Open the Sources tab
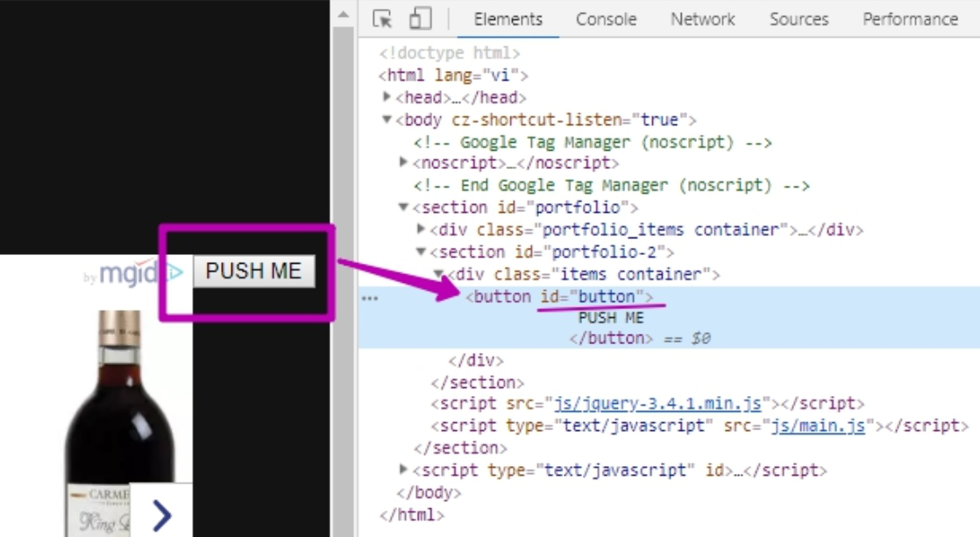Image resolution: width=980 pixels, height=537 pixels. pos(799,19)
